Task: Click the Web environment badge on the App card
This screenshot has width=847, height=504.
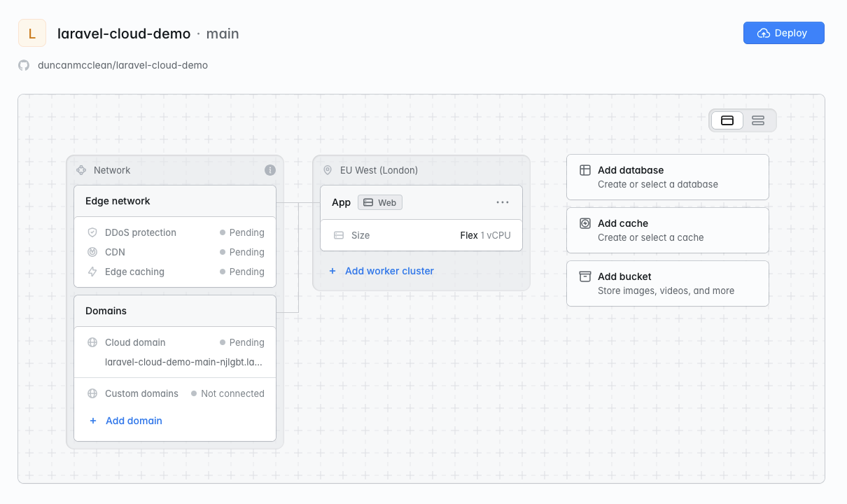Action: click(379, 202)
